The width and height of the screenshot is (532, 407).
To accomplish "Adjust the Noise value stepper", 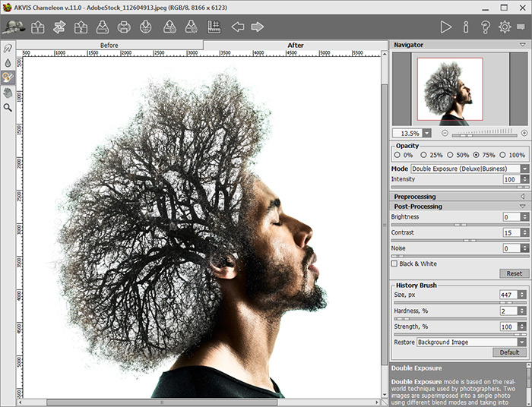I will [x=525, y=248].
